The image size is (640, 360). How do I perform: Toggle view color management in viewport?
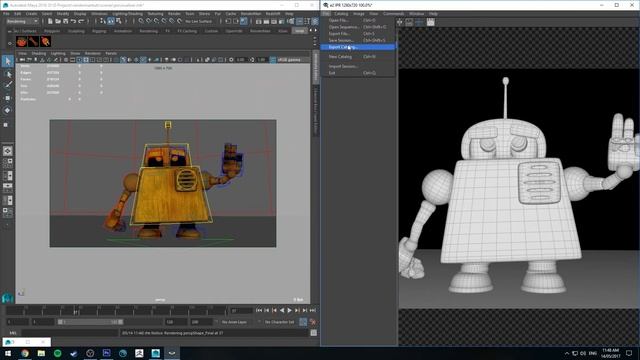pyautogui.click(x=273, y=60)
